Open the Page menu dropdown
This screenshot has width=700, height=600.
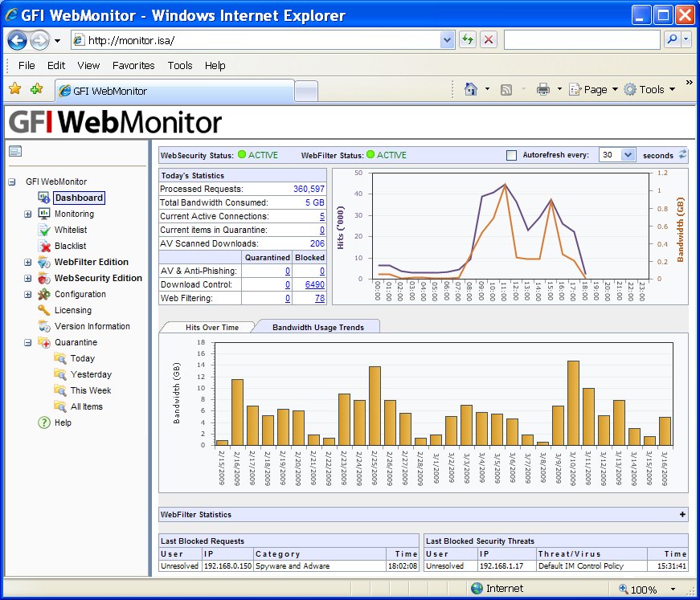point(615,89)
